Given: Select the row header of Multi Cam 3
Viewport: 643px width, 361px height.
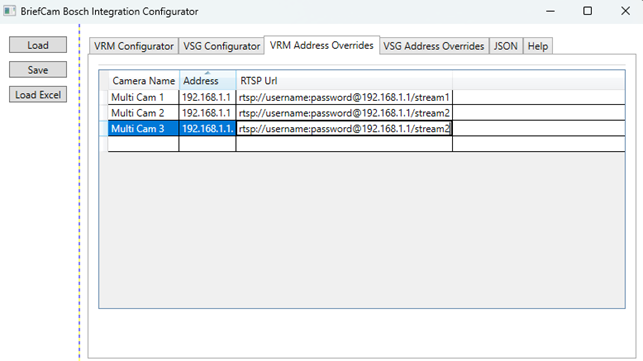Looking at the screenshot, I should (104, 128).
